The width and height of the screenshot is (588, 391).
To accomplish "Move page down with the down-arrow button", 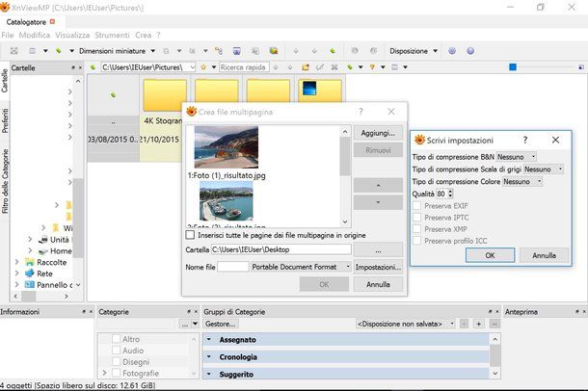I will [x=378, y=202].
